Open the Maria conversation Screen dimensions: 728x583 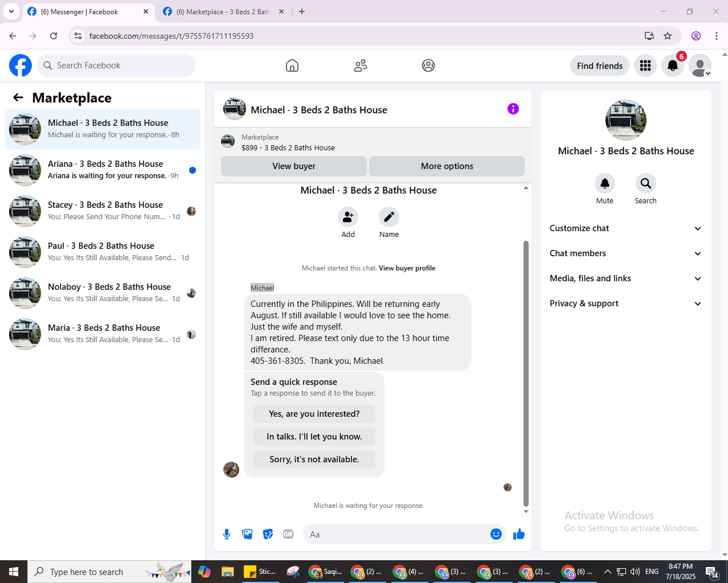click(103, 334)
